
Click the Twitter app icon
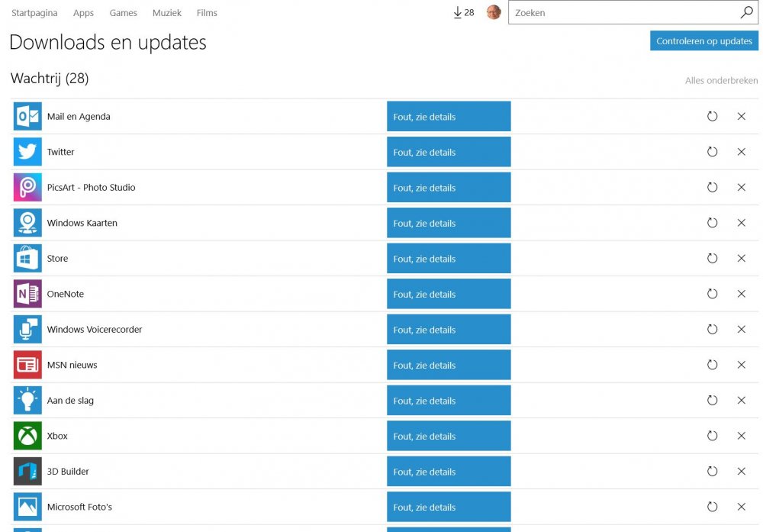click(x=27, y=152)
